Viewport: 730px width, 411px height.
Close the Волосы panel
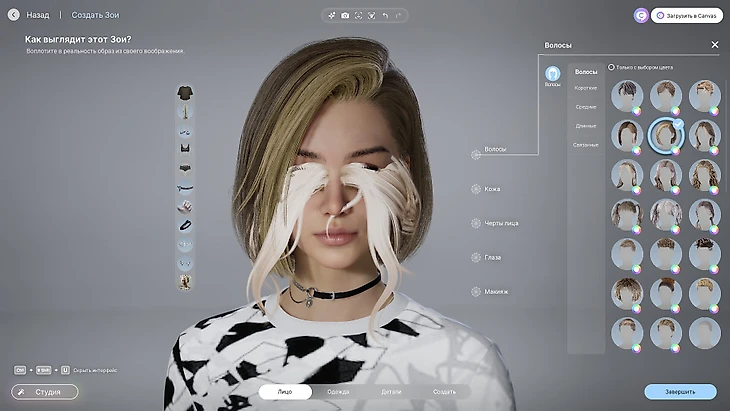point(715,45)
